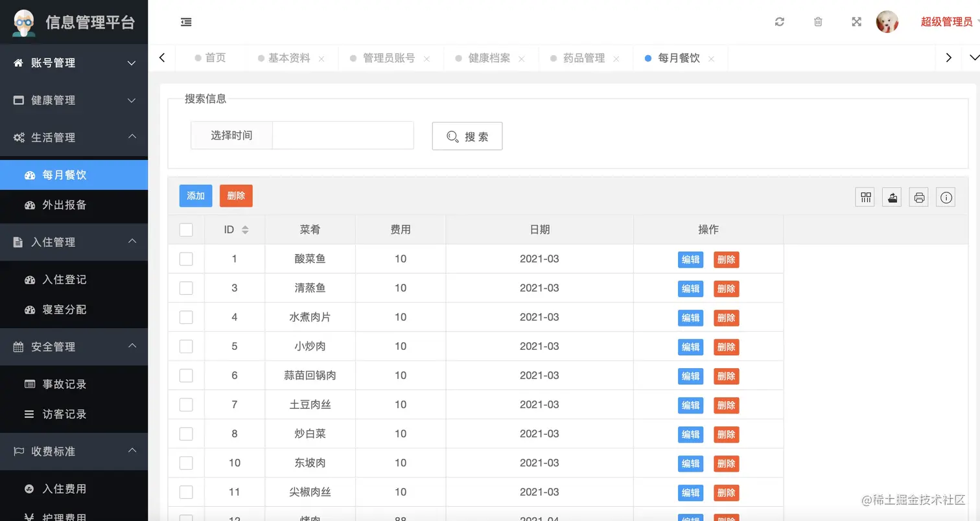Click the table print icon
Screen dimensions: 980x521
point(919,197)
